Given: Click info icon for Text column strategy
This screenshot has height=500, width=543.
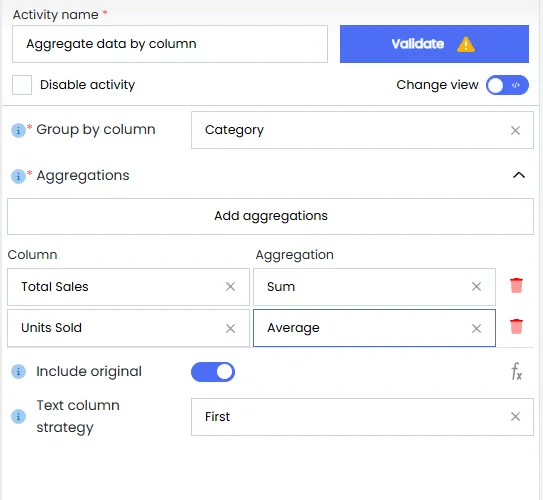Looking at the screenshot, I should pos(18,416).
